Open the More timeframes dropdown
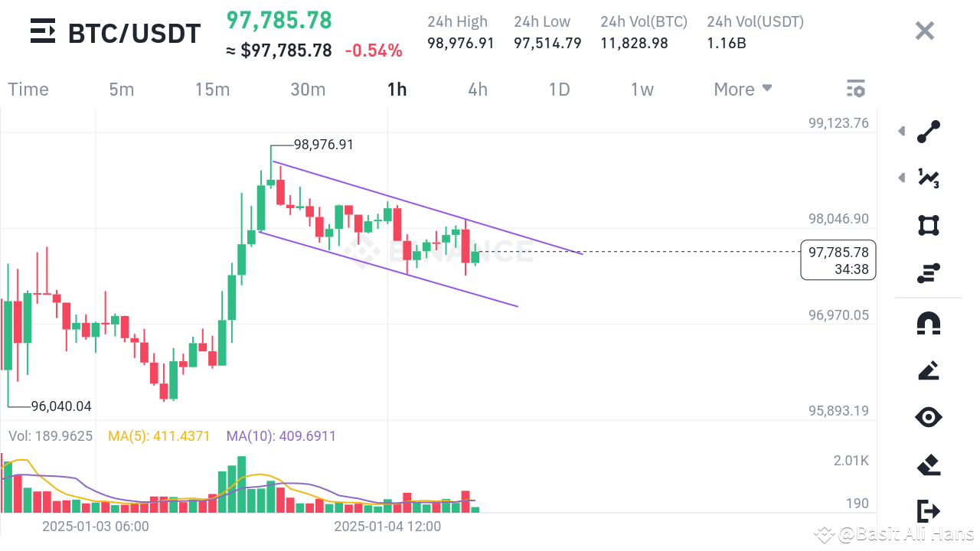Image resolution: width=980 pixels, height=551 pixels. 742,89
